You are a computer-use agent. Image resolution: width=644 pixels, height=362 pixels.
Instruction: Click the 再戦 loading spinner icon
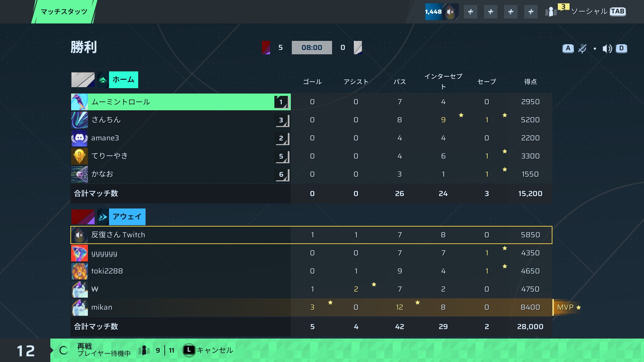[64, 351]
